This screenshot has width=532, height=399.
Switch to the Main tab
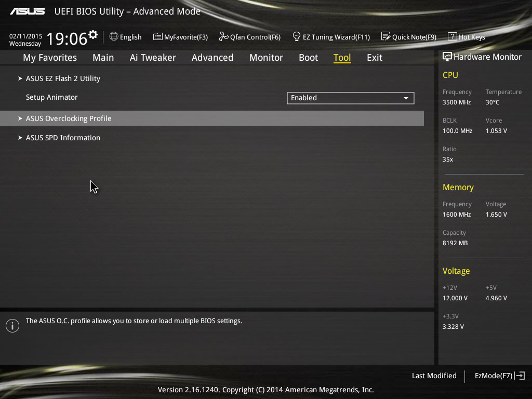point(103,58)
